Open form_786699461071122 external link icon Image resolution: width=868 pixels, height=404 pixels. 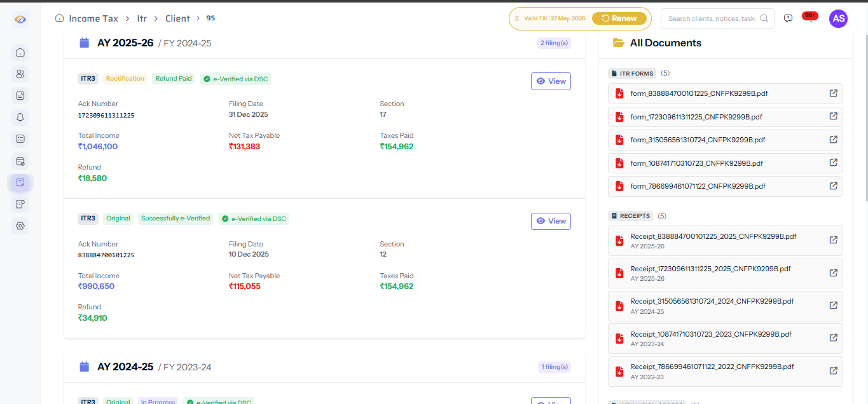(x=833, y=185)
